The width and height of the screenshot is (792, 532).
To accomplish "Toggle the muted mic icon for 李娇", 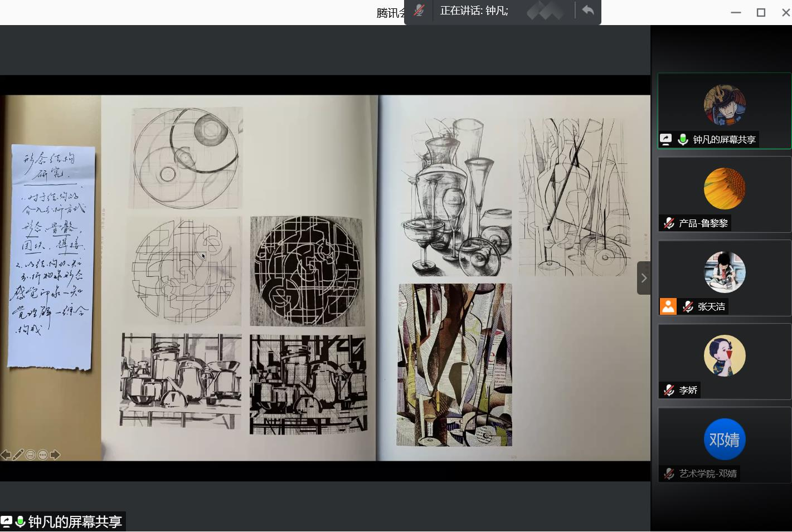I will click(x=669, y=391).
